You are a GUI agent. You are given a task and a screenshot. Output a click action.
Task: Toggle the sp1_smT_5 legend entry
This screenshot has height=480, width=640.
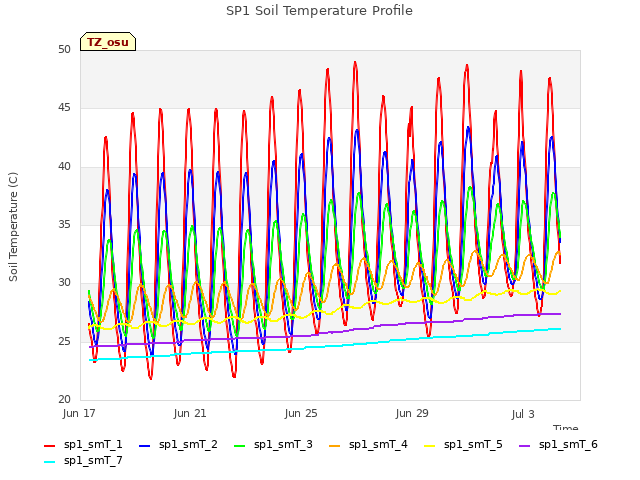click(463, 444)
